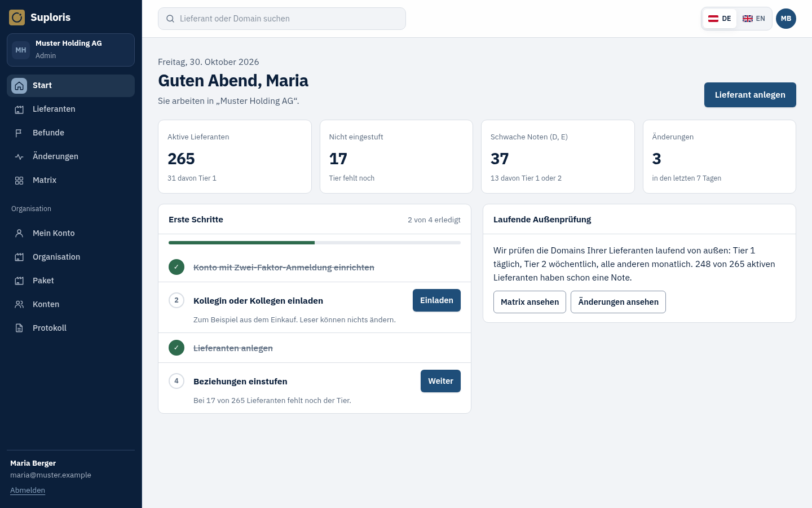
Task: Click the Einladen button
Action: click(x=436, y=300)
